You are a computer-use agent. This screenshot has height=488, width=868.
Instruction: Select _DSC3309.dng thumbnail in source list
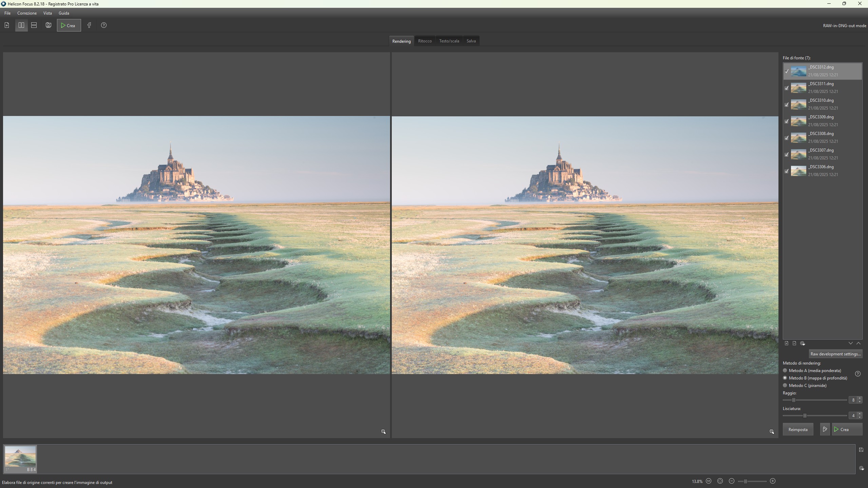click(798, 121)
